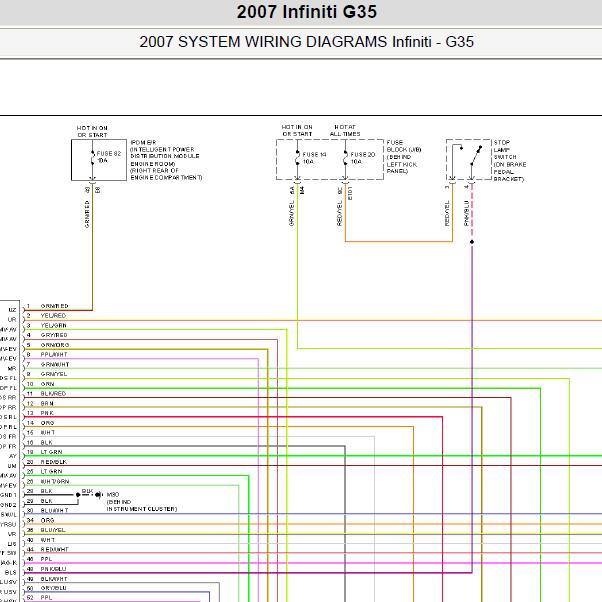Click the FUSE 82 10A label
Viewport: 602px width, 602px height.
(x=109, y=157)
